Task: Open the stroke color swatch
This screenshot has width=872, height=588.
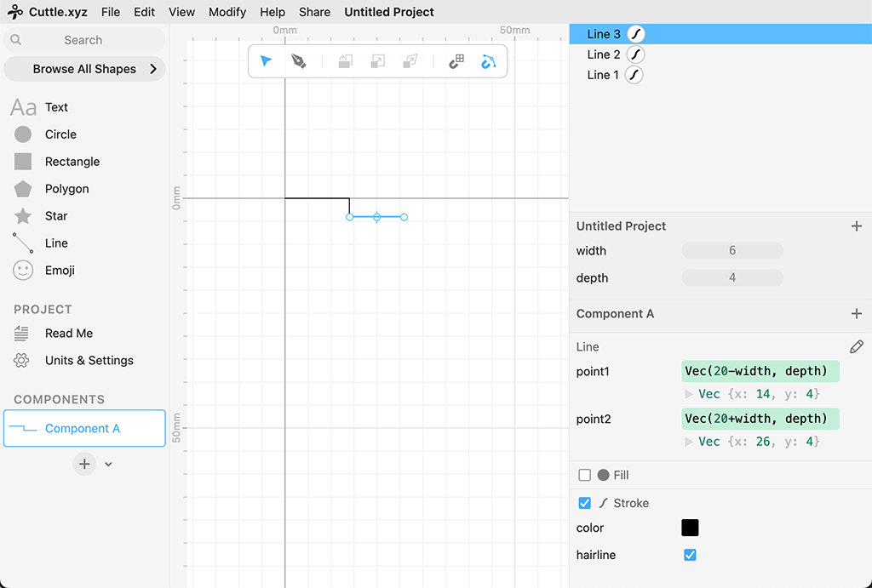Action: pyautogui.click(x=690, y=528)
